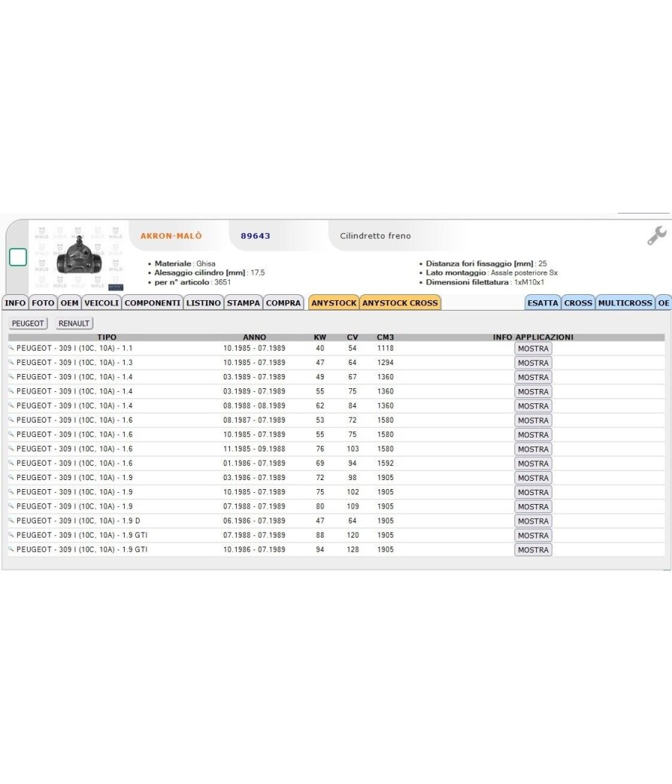Select the STAMPA tab

pyautogui.click(x=243, y=302)
